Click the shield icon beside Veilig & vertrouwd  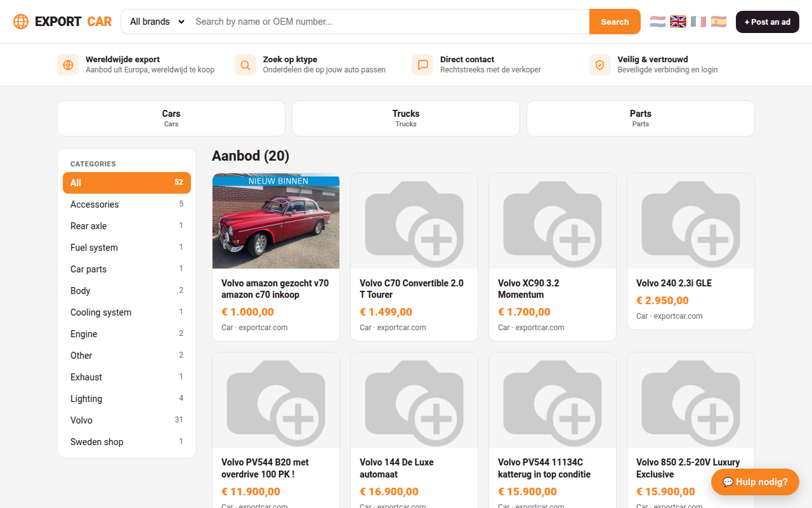[600, 65]
